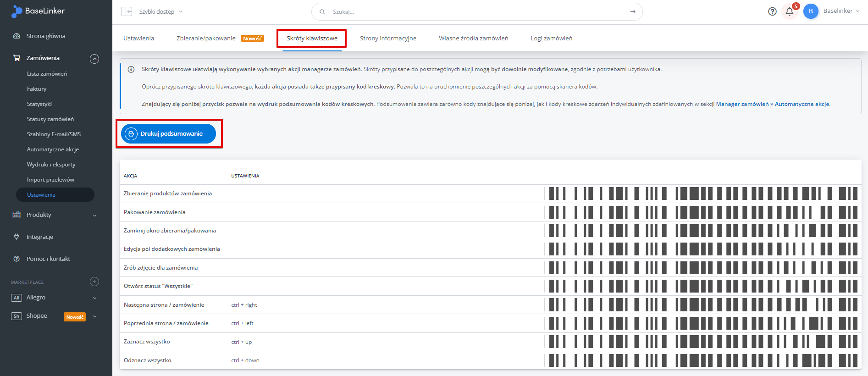Open the Baselinker account dropdown
This screenshot has width=868, height=376.
click(841, 11)
